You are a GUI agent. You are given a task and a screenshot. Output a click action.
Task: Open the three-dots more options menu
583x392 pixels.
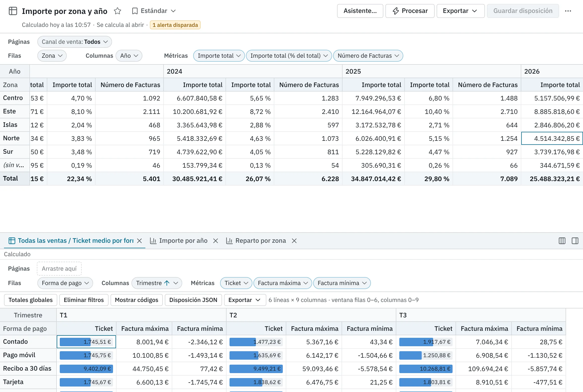pos(568,11)
